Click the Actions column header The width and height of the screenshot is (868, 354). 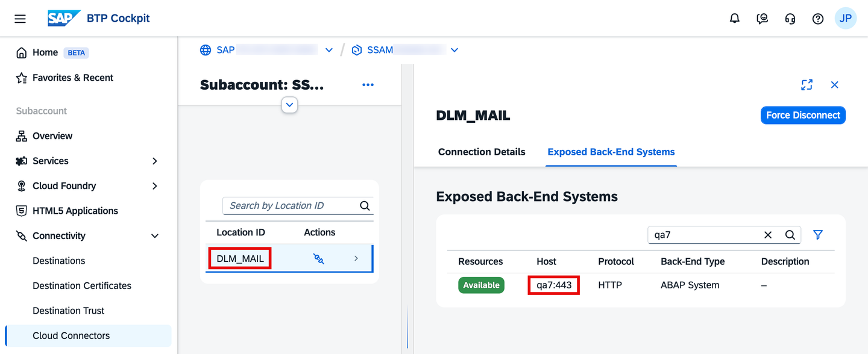pyautogui.click(x=319, y=232)
